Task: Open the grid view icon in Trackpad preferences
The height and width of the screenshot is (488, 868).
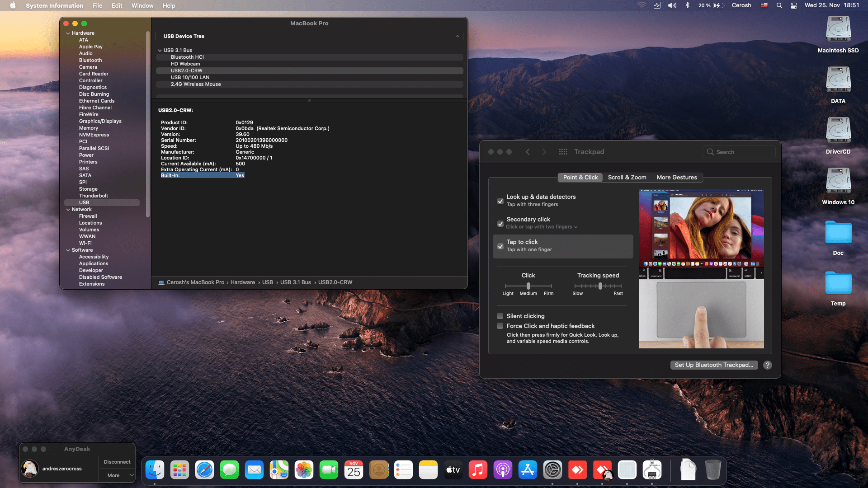Action: [563, 152]
